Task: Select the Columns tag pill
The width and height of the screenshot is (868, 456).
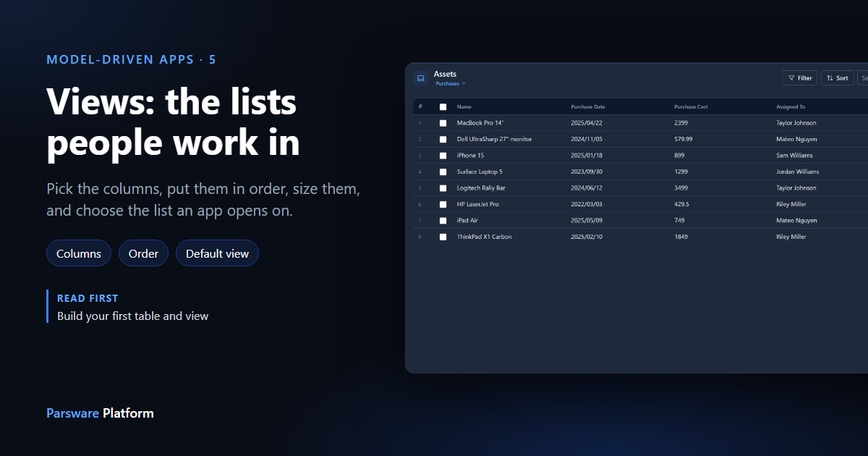Action: (x=79, y=253)
